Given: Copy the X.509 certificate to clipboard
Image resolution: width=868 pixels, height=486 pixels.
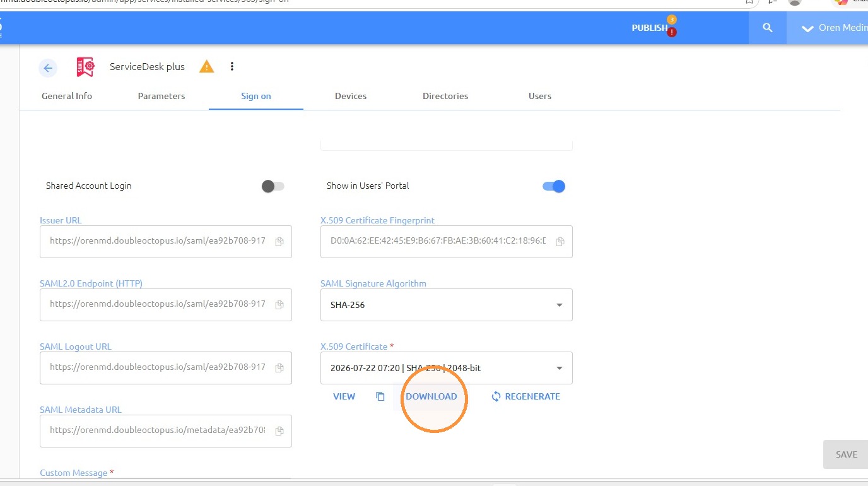Looking at the screenshot, I should tap(380, 396).
